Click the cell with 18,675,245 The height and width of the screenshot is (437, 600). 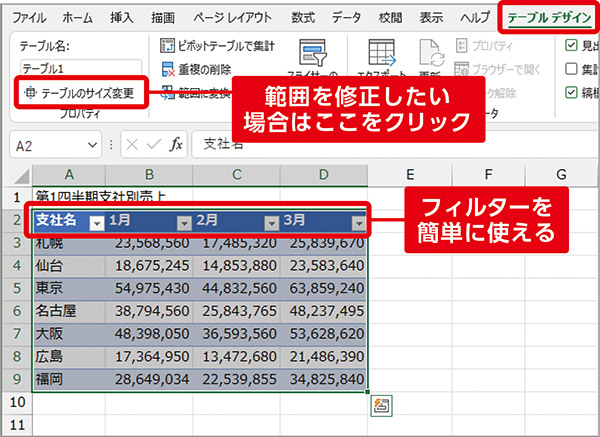pos(149,266)
